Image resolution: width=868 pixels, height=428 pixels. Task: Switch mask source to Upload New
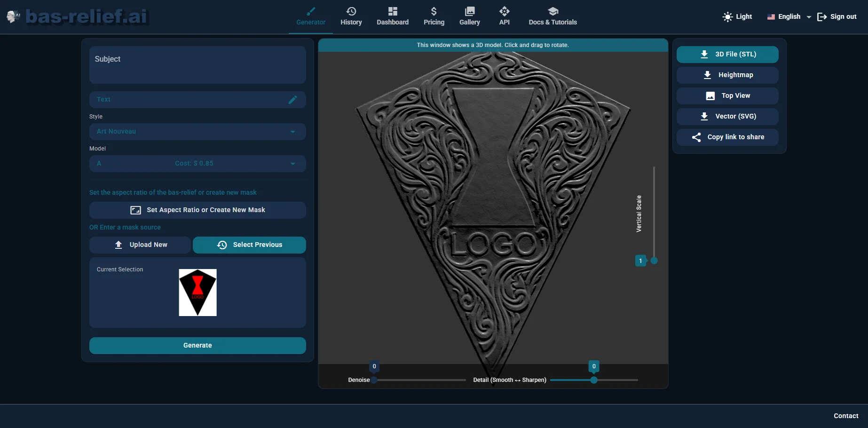[140, 245]
